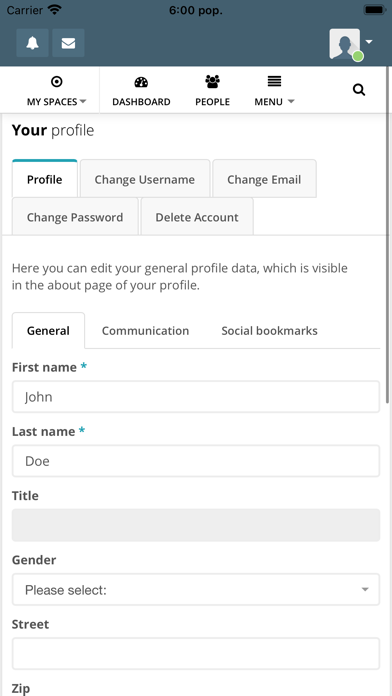Viewport: 392px width, 696px height.
Task: Expand the account dropdown caret beside the avatar
Action: [x=369, y=42]
